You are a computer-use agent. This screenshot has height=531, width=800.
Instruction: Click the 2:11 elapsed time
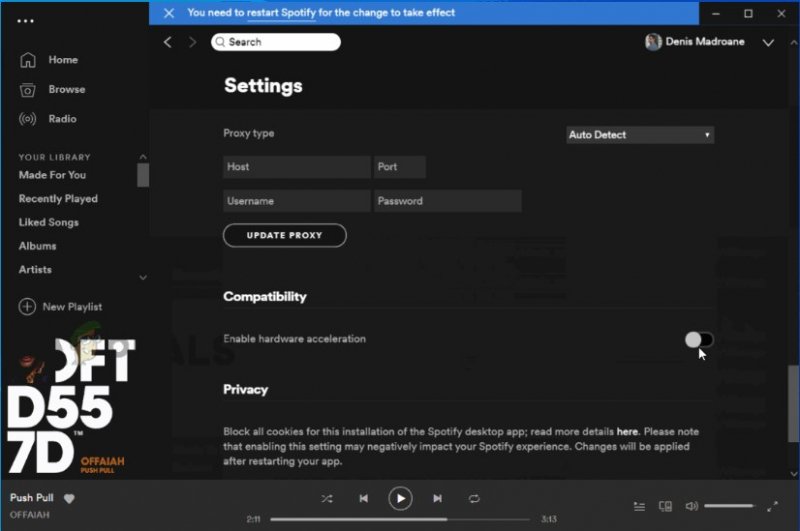click(x=254, y=519)
